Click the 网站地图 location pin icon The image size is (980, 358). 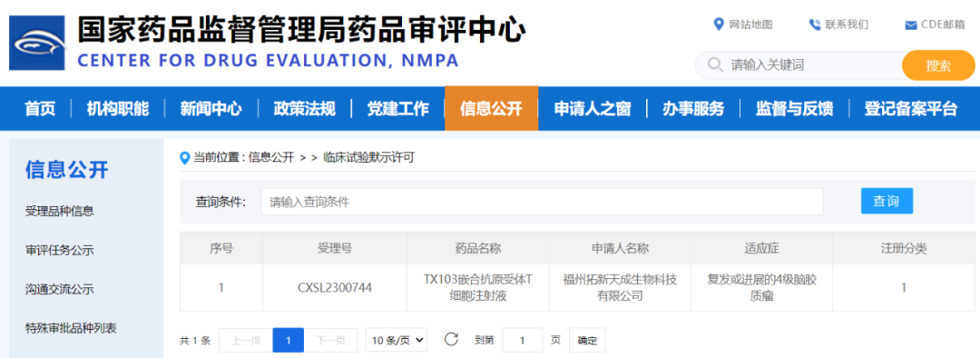click(x=718, y=25)
